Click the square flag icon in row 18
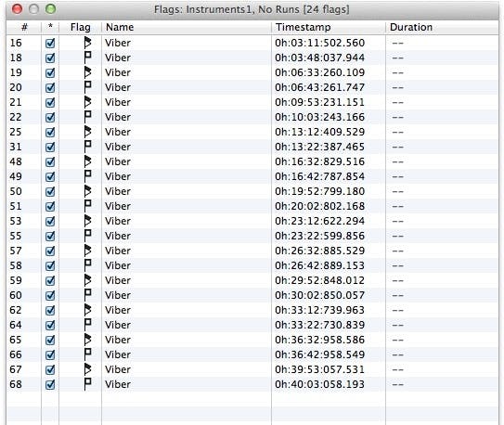504x425 pixels. (x=87, y=58)
